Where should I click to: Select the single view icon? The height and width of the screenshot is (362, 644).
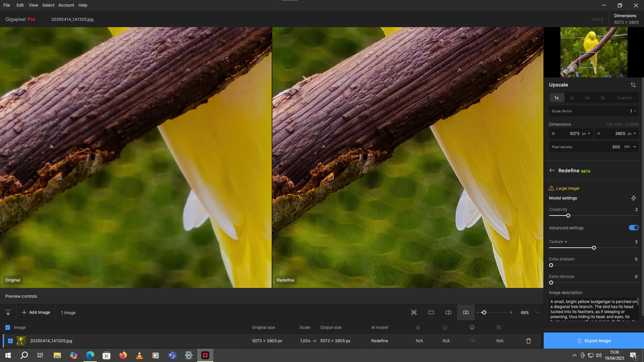pyautogui.click(x=431, y=312)
